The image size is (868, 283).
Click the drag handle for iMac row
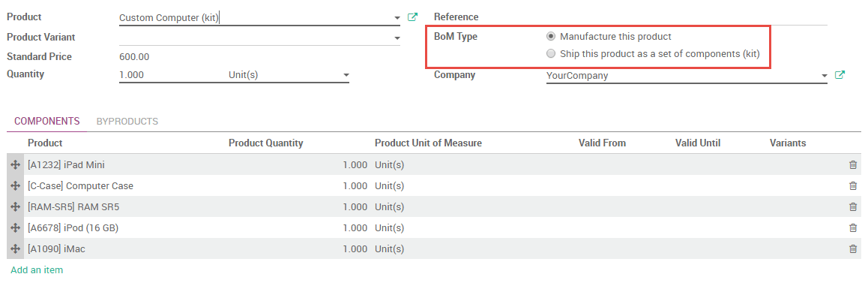coord(16,249)
